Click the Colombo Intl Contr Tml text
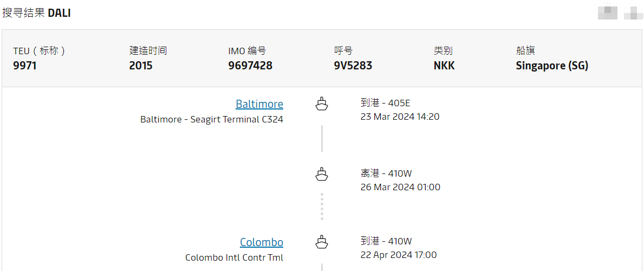This screenshot has width=644, height=271. pyautogui.click(x=234, y=257)
